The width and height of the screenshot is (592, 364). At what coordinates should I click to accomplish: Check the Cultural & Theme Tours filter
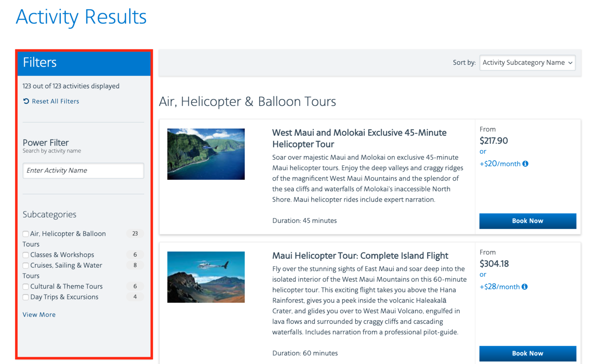click(25, 287)
